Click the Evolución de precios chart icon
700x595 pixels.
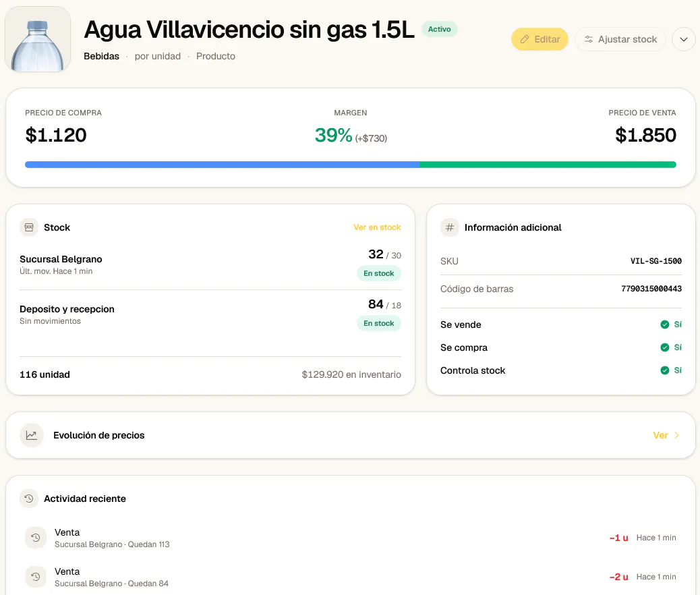(32, 435)
